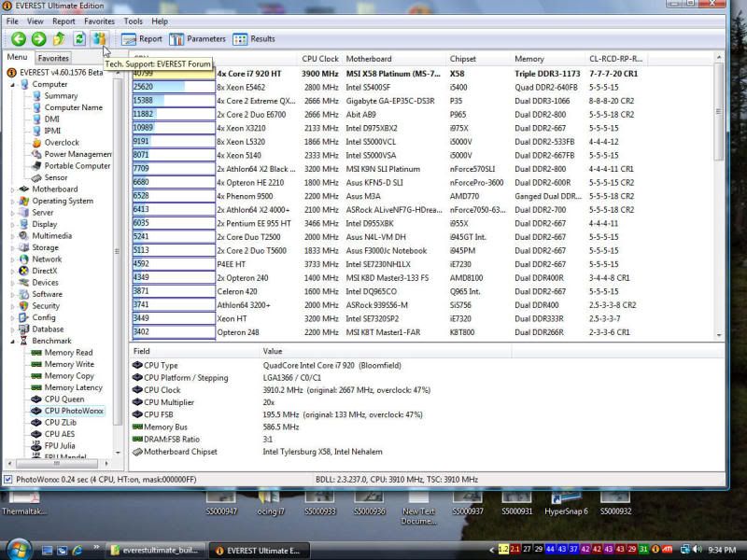747x560 pixels.
Task: Click the Report toolbar button
Action: point(142,39)
